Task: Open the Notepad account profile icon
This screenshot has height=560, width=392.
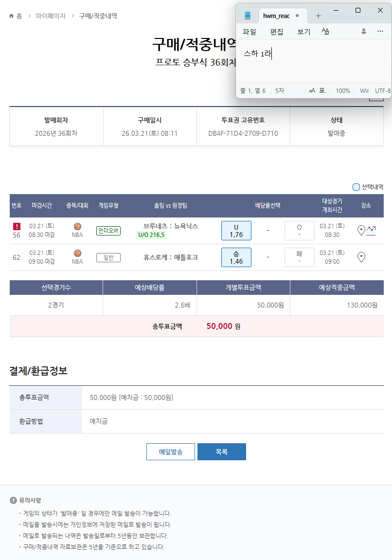Action: (x=363, y=31)
